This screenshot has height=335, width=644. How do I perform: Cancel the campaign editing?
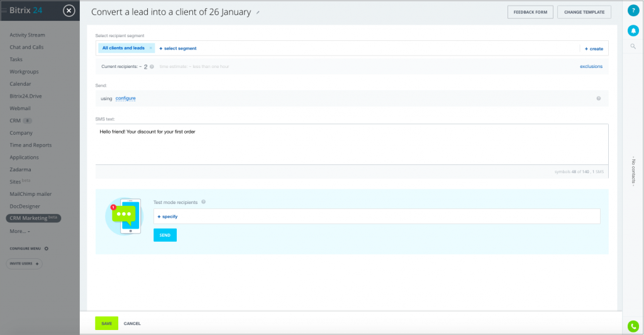[132, 324]
